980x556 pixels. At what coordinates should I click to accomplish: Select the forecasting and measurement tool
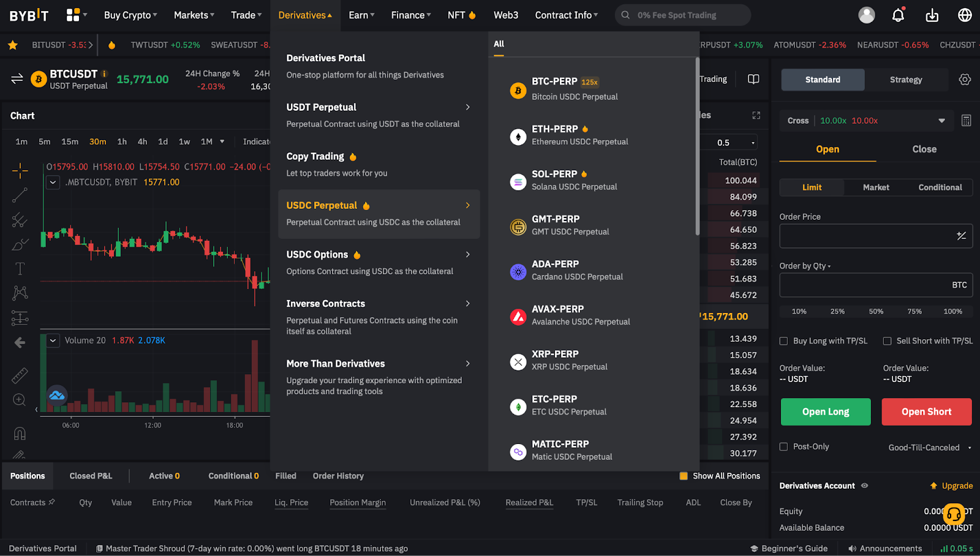tap(20, 318)
